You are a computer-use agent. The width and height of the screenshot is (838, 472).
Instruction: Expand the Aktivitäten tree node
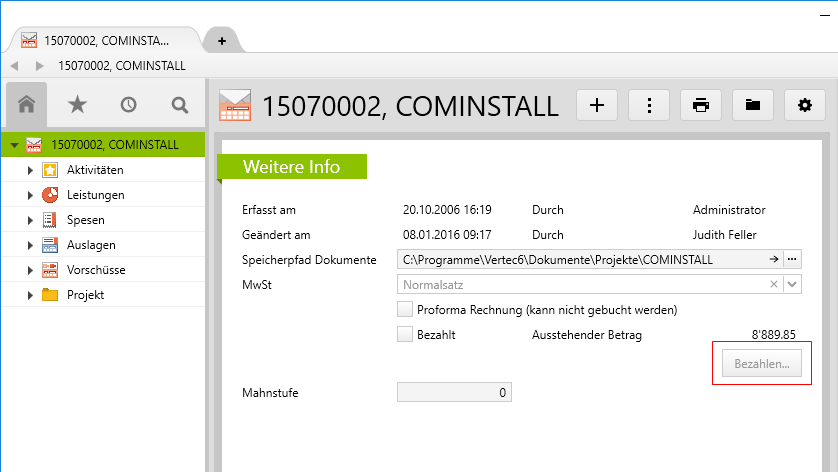pos(30,170)
